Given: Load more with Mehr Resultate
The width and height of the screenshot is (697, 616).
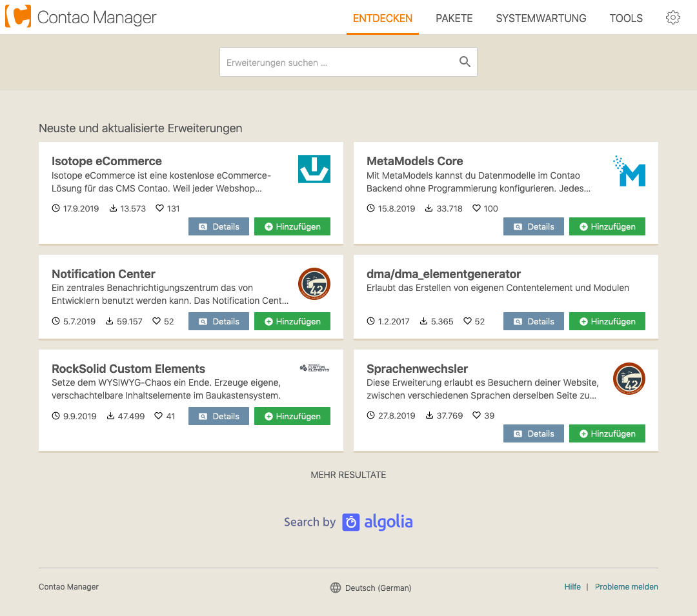Looking at the screenshot, I should click(x=348, y=475).
